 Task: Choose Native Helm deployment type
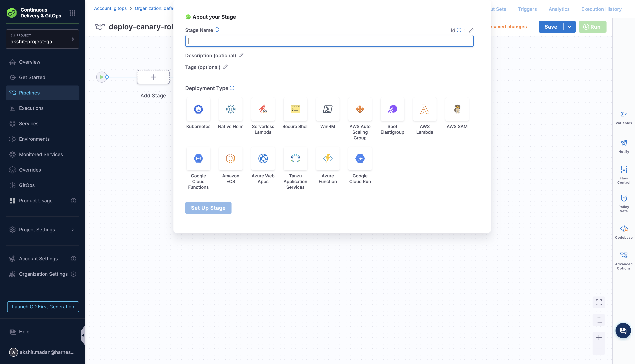tap(231, 109)
